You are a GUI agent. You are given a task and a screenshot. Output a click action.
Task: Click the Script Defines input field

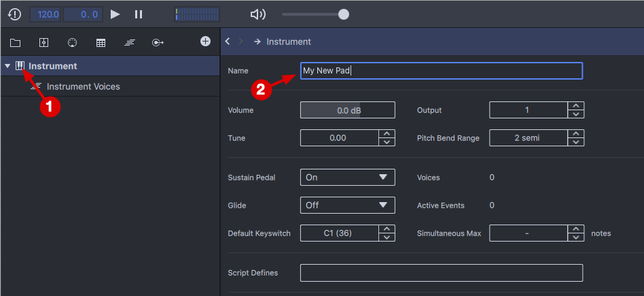[x=442, y=273]
